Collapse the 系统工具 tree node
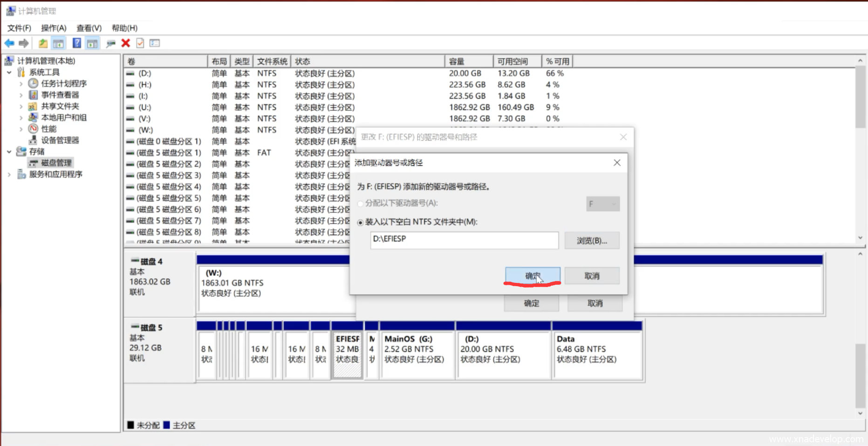 [x=9, y=72]
